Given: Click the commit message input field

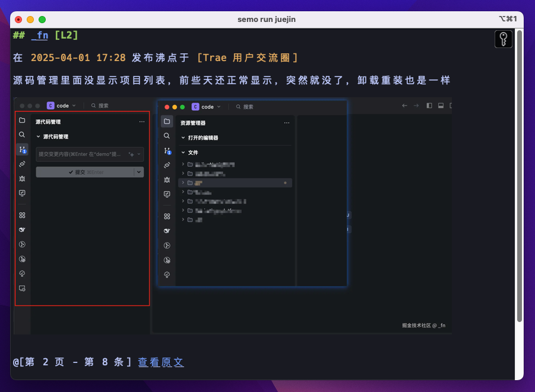Looking at the screenshot, I should (80, 154).
